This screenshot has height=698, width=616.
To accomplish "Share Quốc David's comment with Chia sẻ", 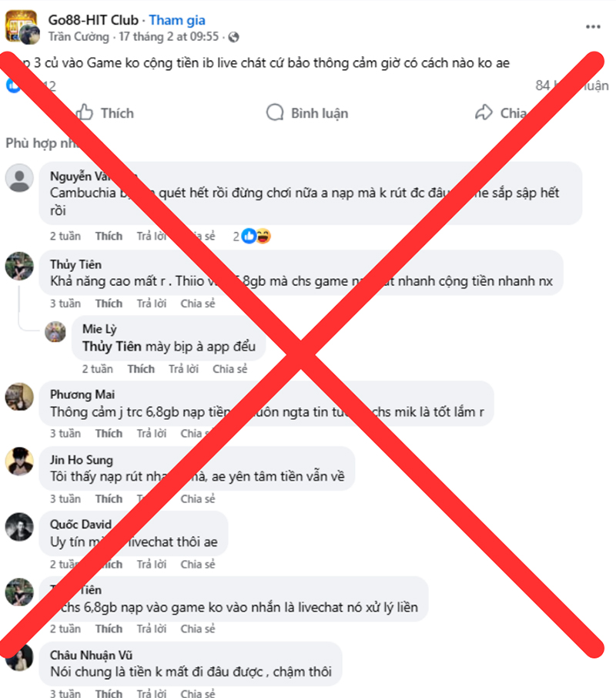I will click(x=198, y=565).
